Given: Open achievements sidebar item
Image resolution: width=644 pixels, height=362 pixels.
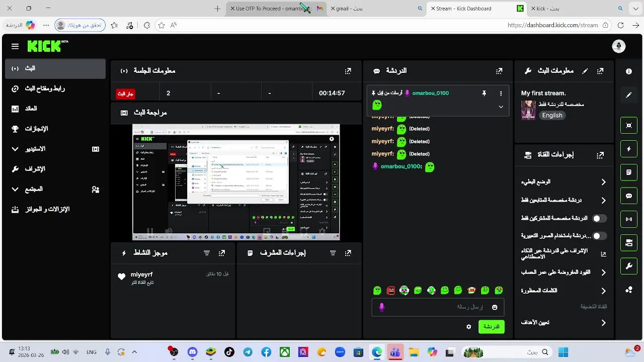Looking at the screenshot, I should tap(55, 129).
